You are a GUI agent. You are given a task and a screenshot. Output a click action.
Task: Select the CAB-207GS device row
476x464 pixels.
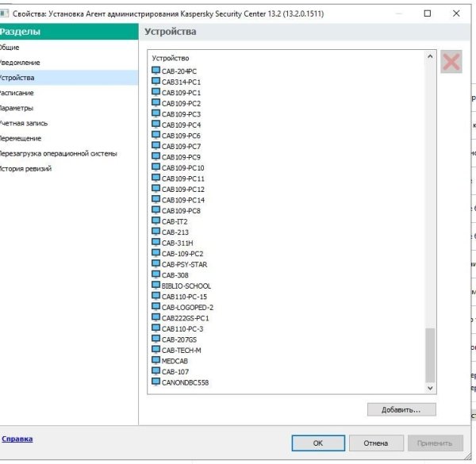point(175,339)
